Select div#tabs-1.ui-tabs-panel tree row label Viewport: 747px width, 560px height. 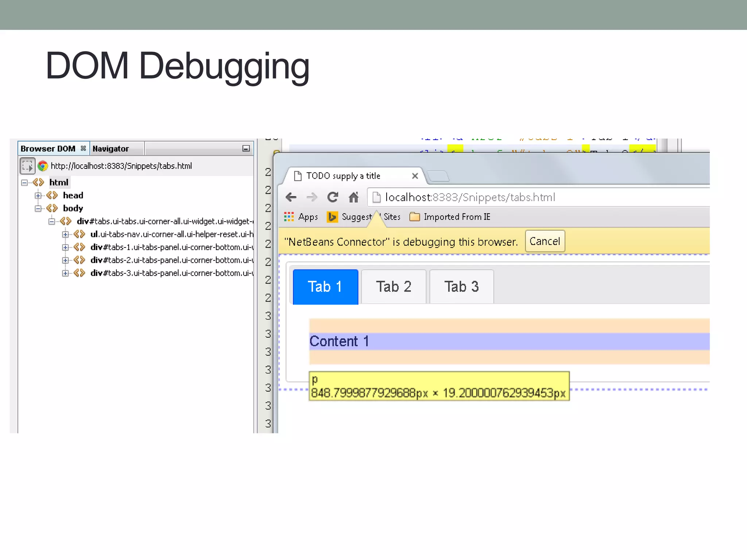(172, 247)
